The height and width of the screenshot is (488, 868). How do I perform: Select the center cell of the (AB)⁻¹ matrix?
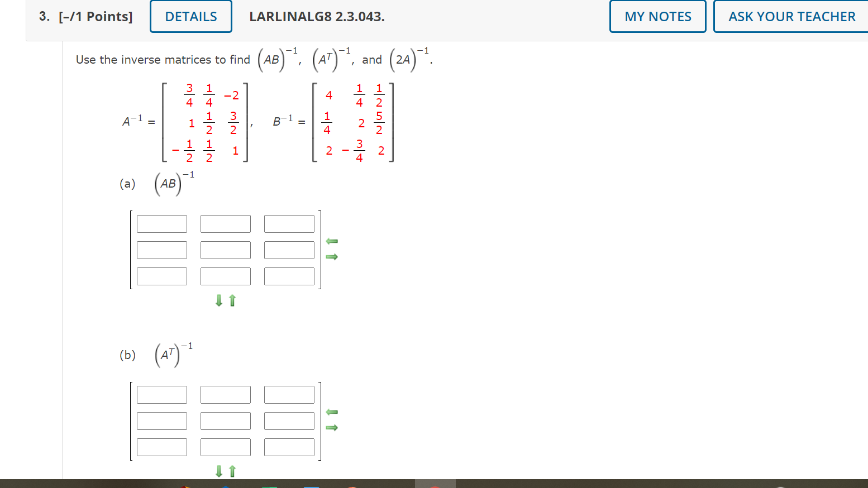225,250
